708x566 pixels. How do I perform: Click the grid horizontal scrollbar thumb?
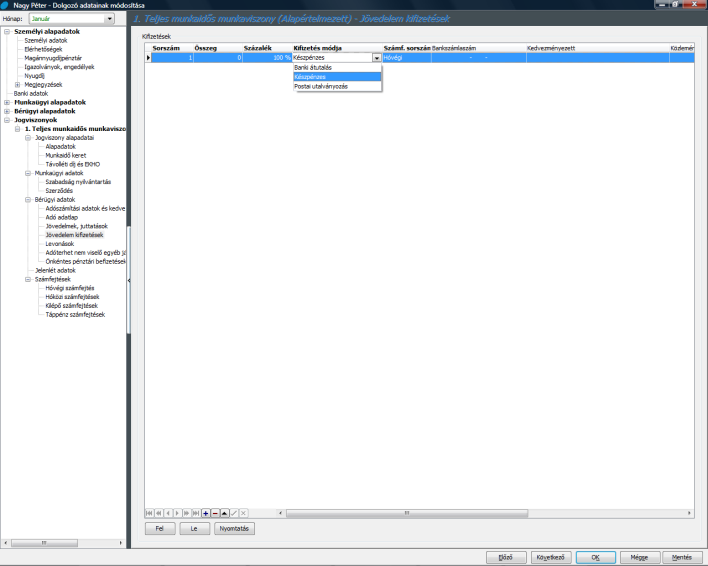(x=406, y=513)
